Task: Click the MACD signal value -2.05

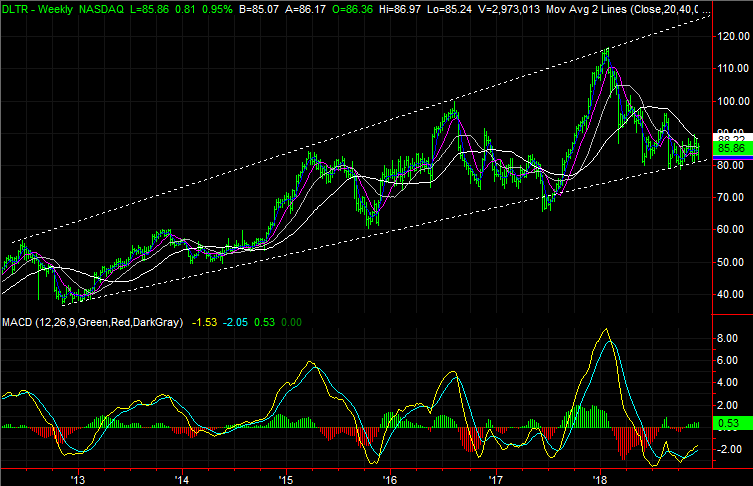Action: (235, 322)
